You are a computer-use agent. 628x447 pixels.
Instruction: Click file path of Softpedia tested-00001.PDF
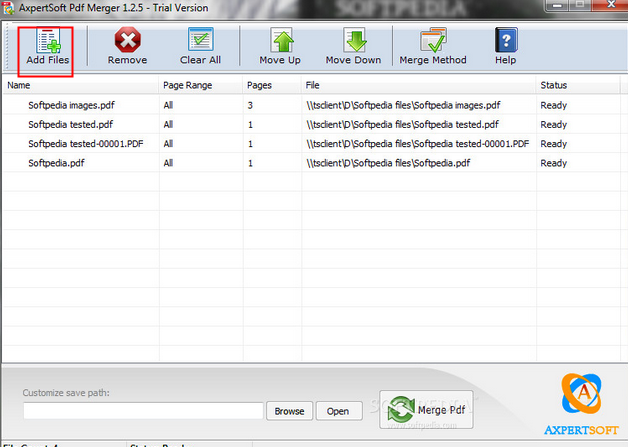click(418, 144)
